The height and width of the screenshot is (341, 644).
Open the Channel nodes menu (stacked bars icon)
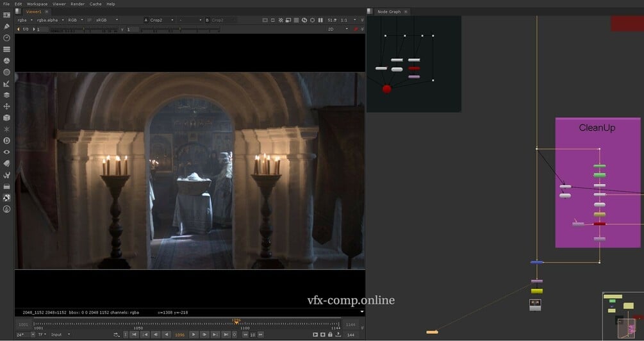coord(6,49)
